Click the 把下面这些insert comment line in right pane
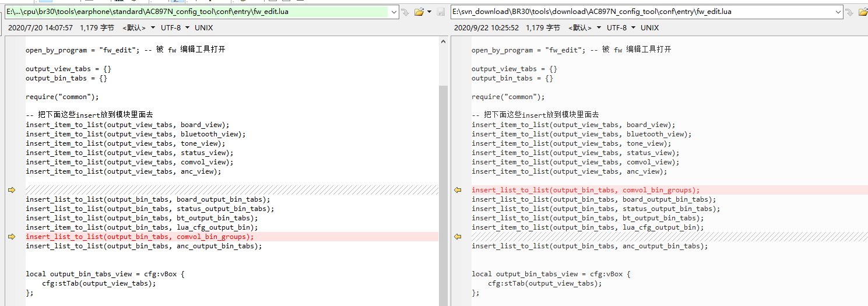The image size is (868, 306). coord(535,115)
